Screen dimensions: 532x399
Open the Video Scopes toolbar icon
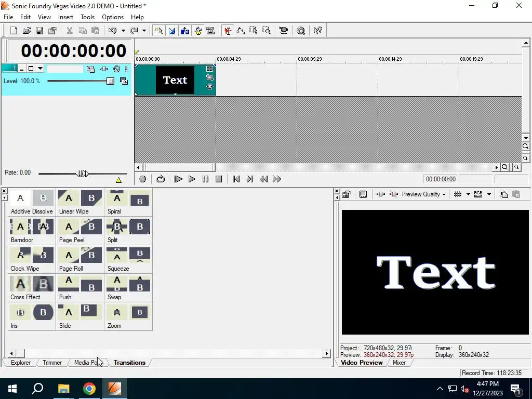[x=283, y=31]
